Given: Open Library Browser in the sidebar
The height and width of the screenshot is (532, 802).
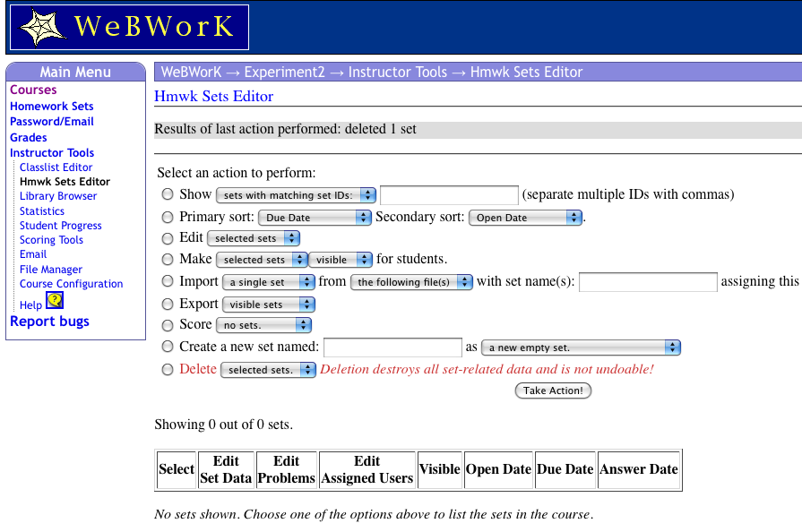Looking at the screenshot, I should [58, 196].
